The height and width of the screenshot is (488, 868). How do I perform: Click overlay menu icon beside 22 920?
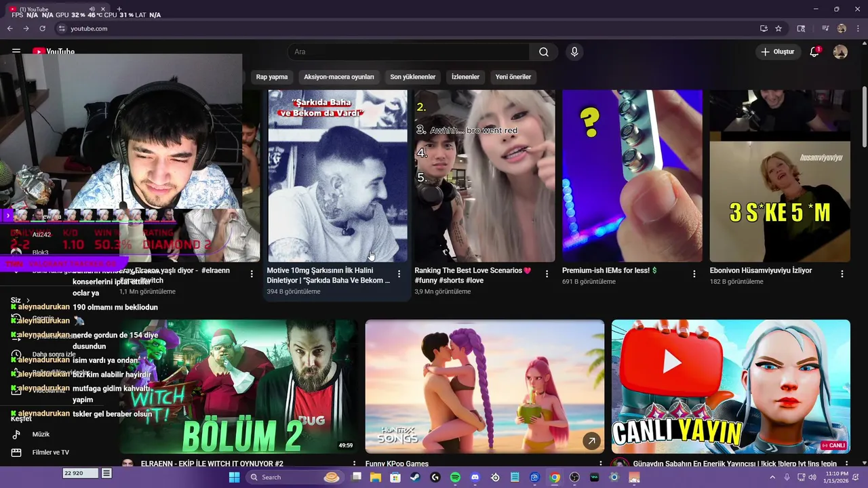(106, 473)
